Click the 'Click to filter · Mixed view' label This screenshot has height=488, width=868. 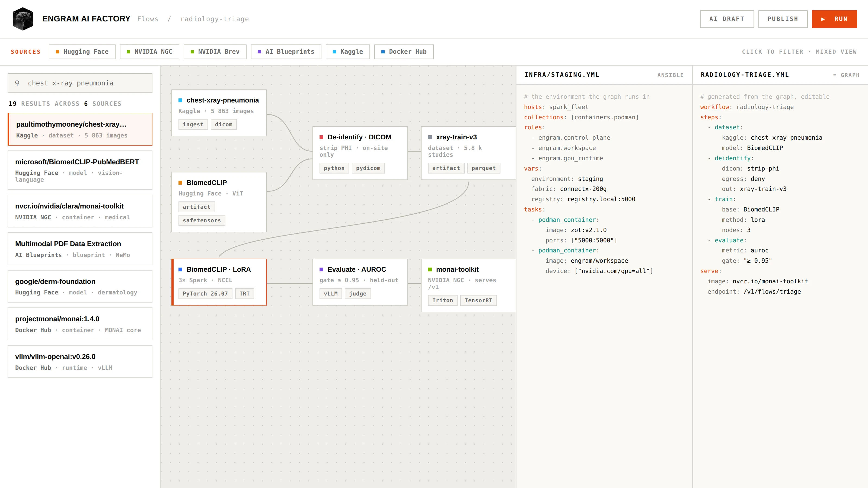[x=799, y=52]
